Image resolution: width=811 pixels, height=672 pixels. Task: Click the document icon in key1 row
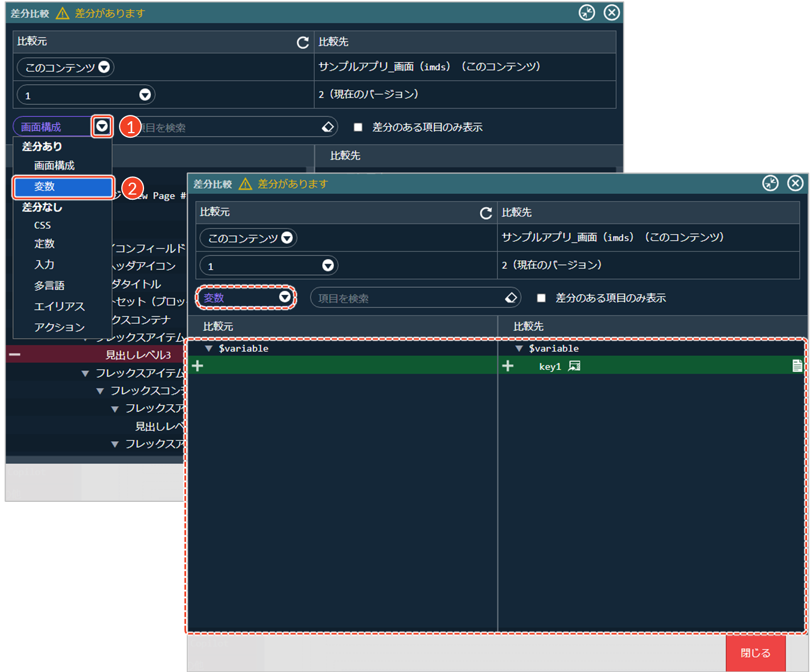[x=797, y=366]
